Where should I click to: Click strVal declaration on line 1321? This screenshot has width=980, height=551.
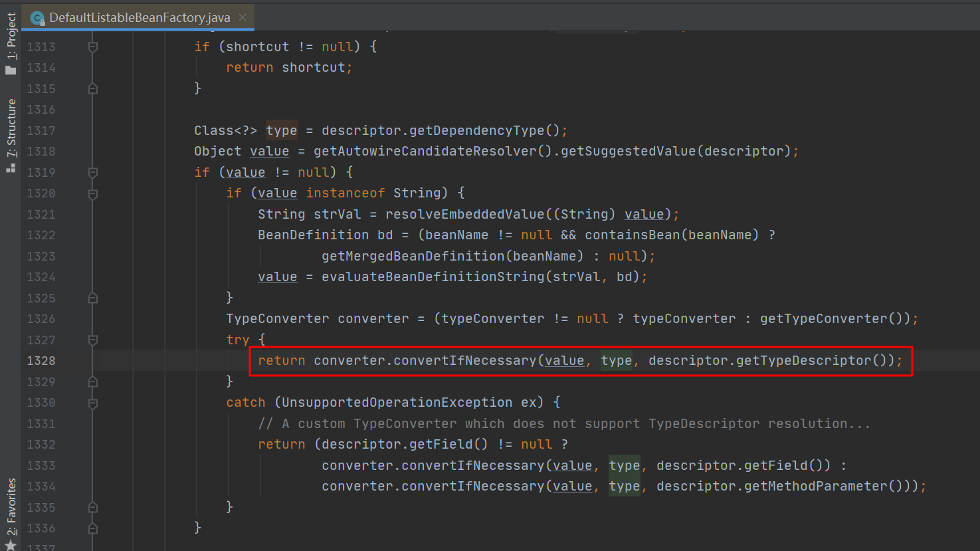tap(342, 214)
